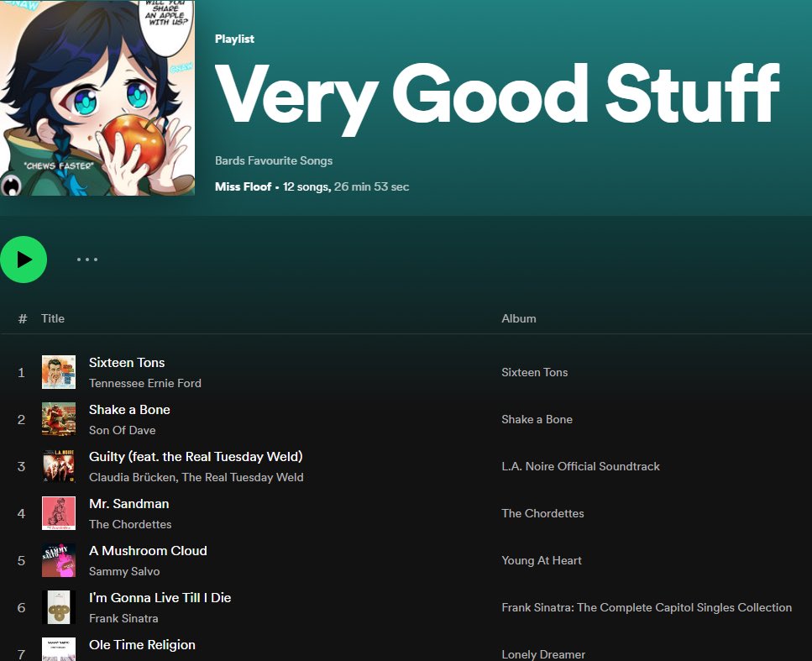Click the Mr. Sandman pink cover thumbnail
Screen dimensions: 812x661
(59, 513)
